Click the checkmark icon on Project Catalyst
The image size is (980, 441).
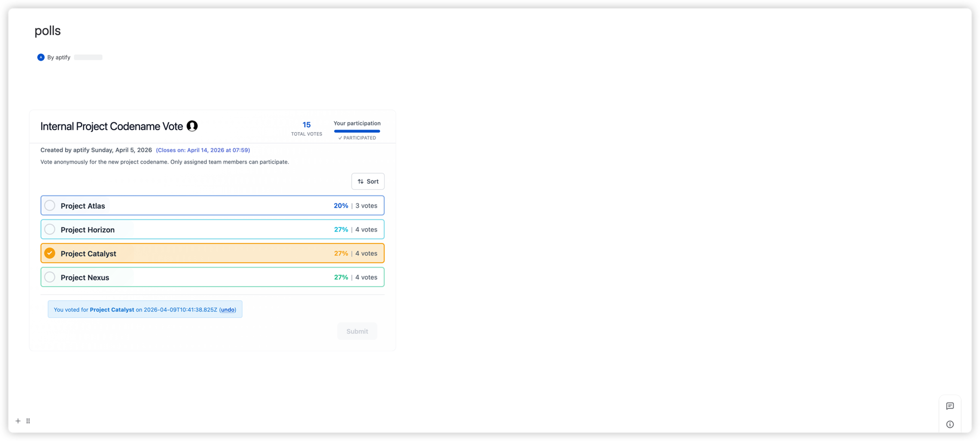[x=49, y=253]
